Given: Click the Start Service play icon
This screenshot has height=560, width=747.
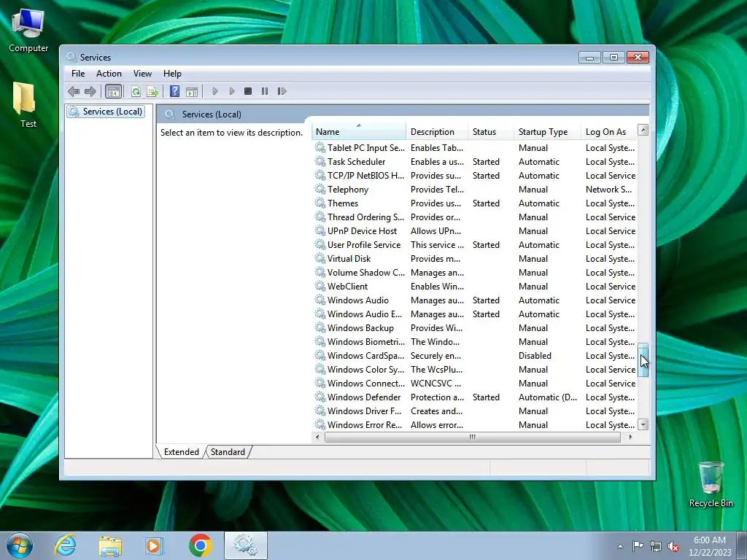Looking at the screenshot, I should coord(215,91).
